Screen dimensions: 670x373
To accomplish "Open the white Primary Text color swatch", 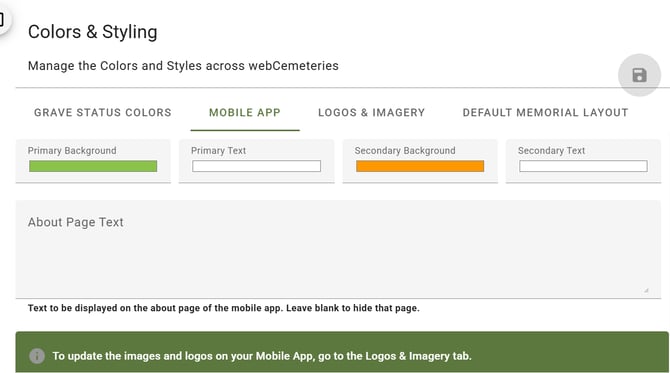I will click(x=256, y=166).
